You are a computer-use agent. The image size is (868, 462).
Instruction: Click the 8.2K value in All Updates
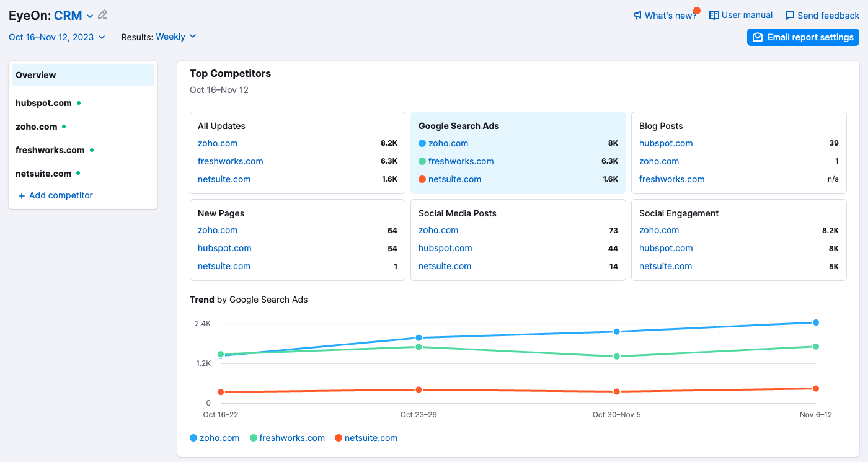[x=389, y=143]
